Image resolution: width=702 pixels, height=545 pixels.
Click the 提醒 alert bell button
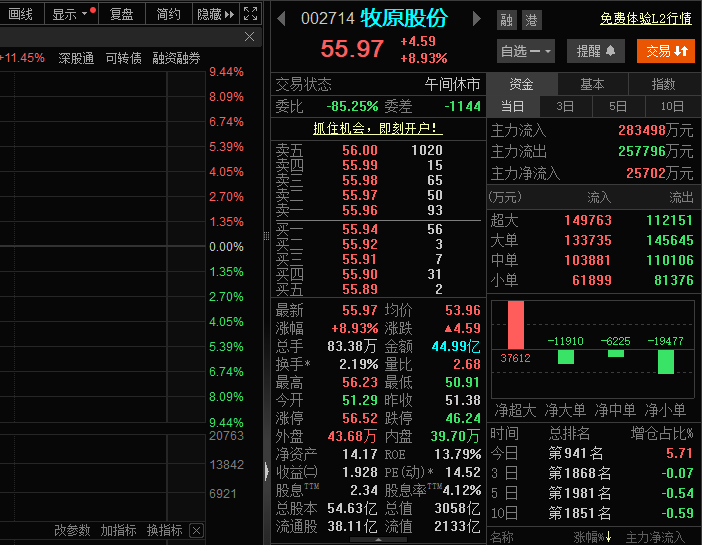[595, 51]
